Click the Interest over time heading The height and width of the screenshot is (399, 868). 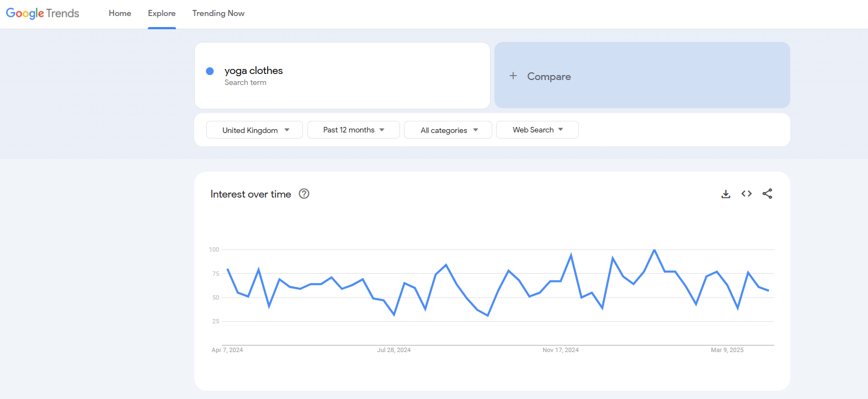click(251, 194)
